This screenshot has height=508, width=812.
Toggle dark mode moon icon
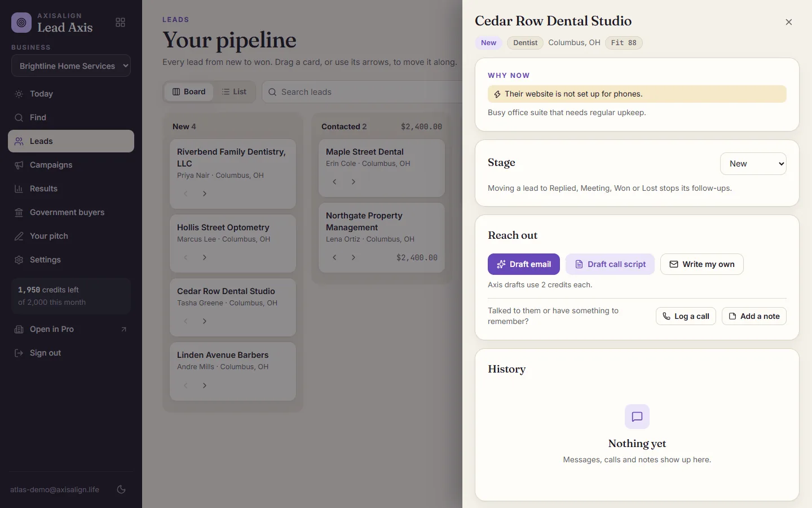[x=121, y=489]
